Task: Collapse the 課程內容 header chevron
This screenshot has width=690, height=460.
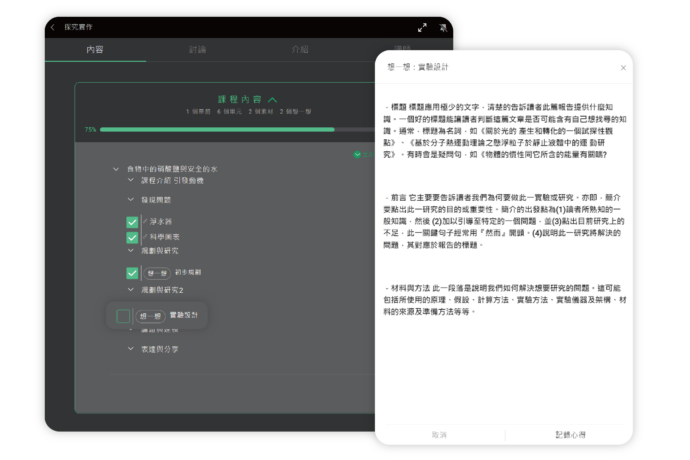Action: pos(271,99)
